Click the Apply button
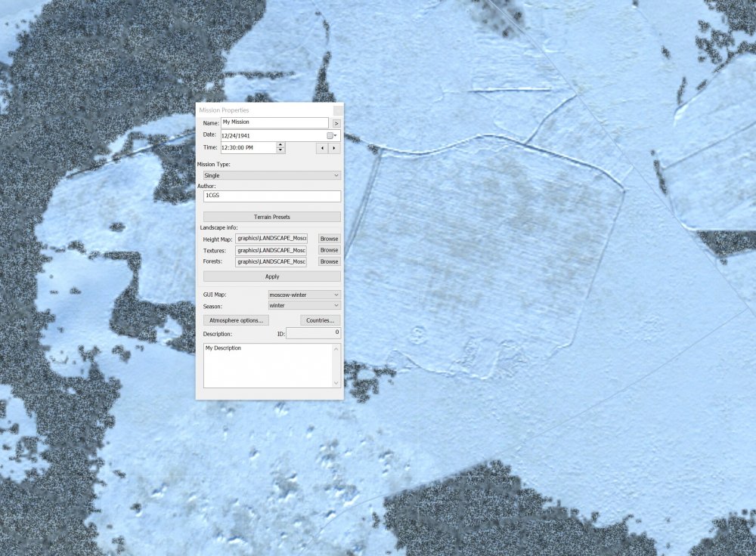756x556 pixels. (271, 276)
